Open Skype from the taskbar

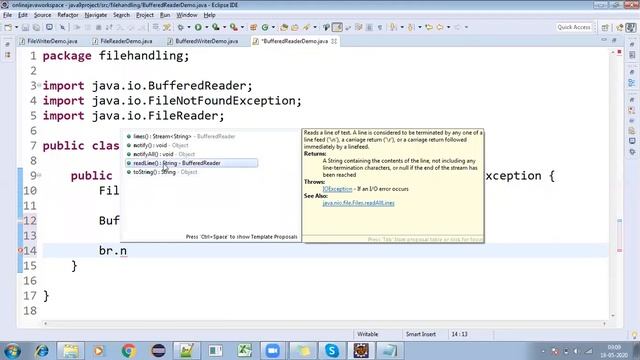point(332,351)
